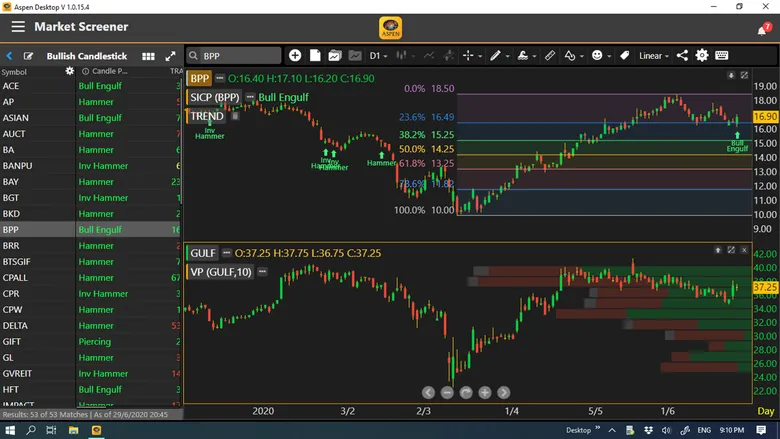Select the ACE row in screener
The image size is (780, 439).
(91, 86)
